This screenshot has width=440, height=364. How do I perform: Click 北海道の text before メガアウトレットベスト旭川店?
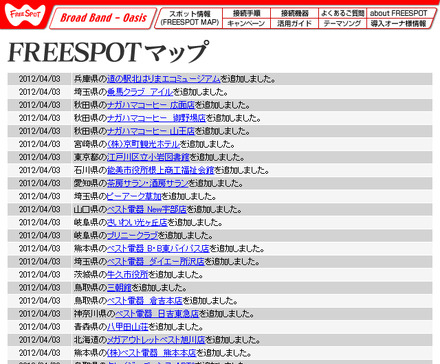click(90, 340)
